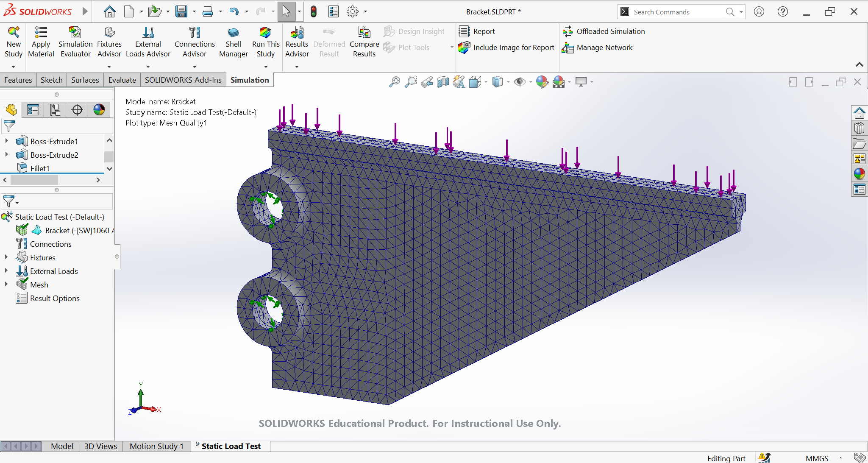This screenshot has width=868, height=463.
Task: Click the Options gear icon
Action: tap(353, 11)
